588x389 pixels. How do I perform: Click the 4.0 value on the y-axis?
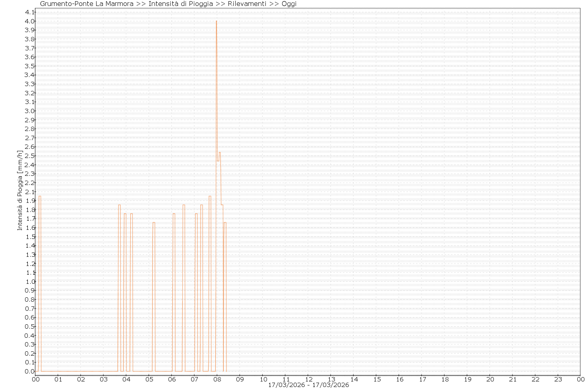pyautogui.click(x=30, y=21)
